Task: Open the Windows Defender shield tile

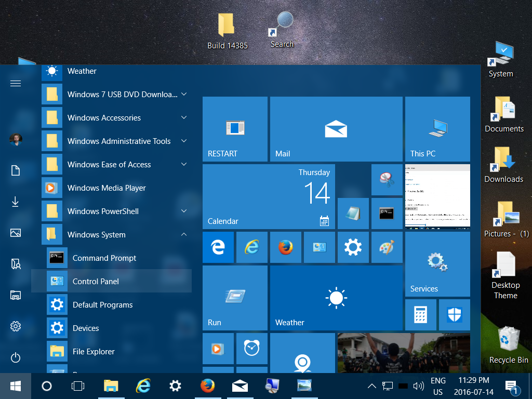Action: coord(454,315)
